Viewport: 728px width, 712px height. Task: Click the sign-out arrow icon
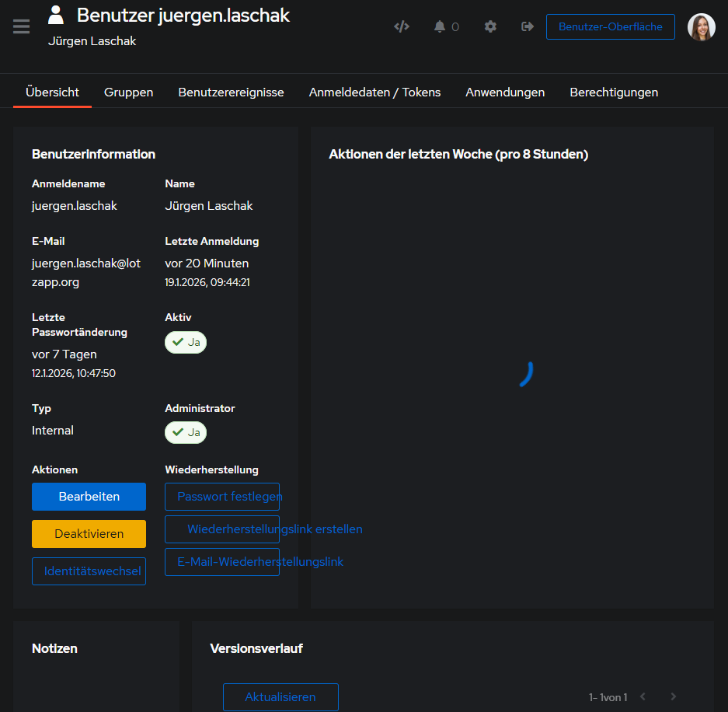click(x=528, y=26)
